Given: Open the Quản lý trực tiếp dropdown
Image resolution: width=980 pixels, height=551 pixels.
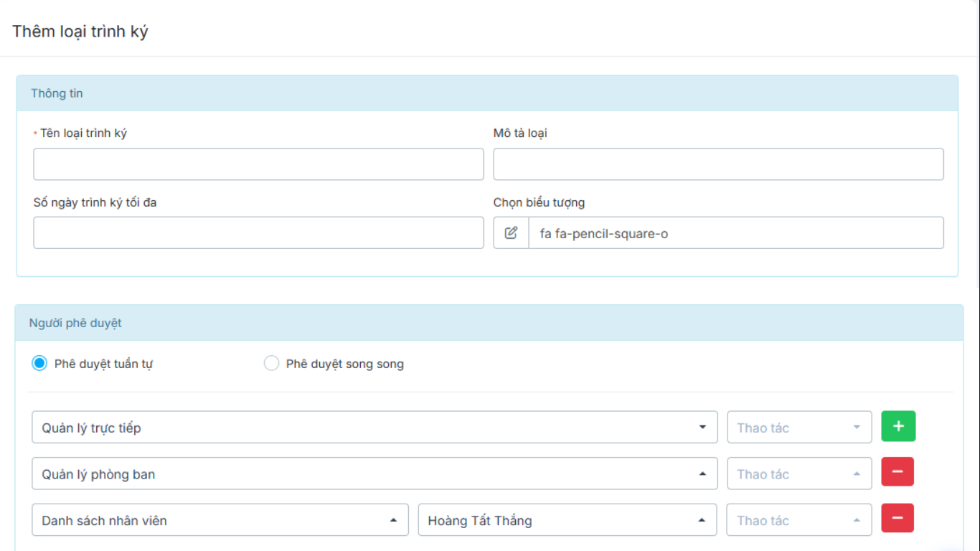Looking at the screenshot, I should coord(374,428).
